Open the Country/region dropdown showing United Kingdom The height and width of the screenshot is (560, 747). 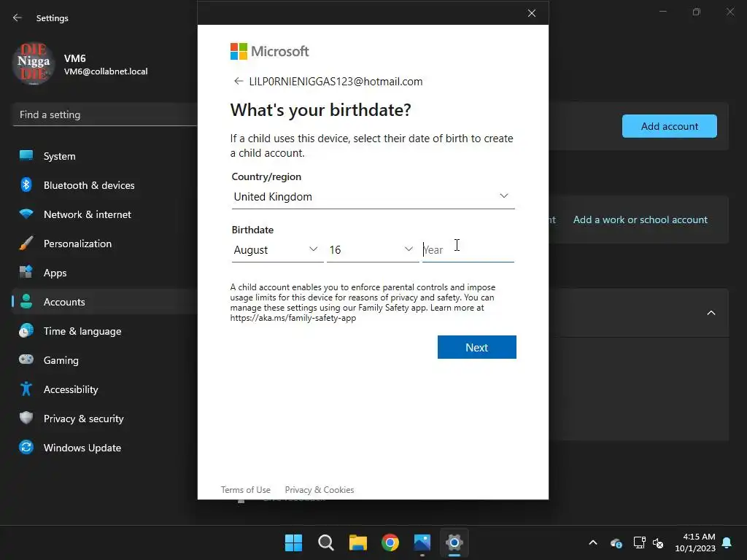point(373,197)
